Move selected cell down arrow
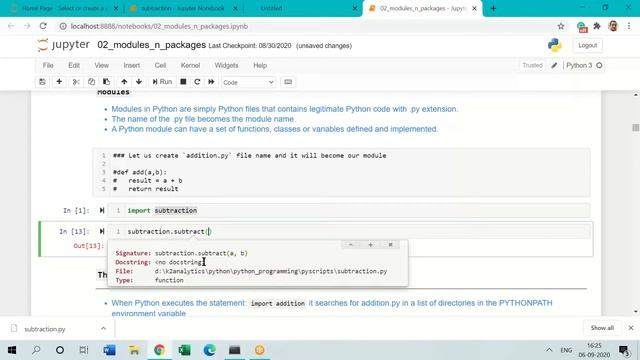The image size is (640, 360). (139, 82)
